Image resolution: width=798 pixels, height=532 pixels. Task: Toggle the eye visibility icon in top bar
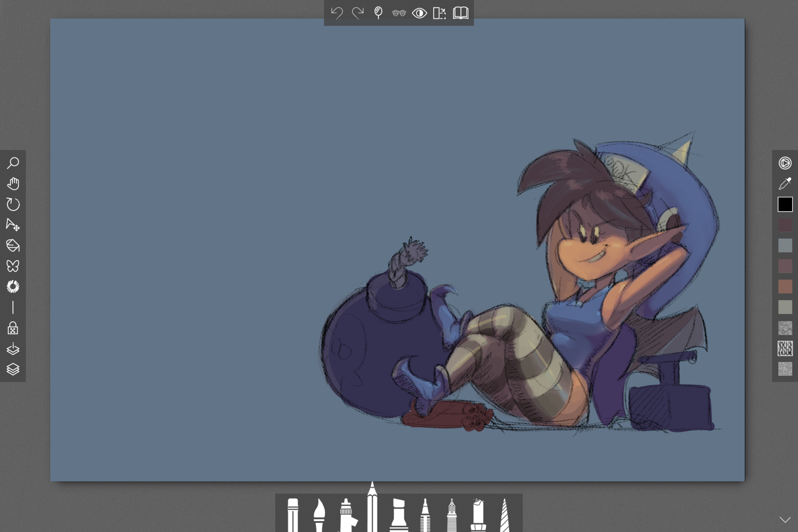click(x=419, y=13)
